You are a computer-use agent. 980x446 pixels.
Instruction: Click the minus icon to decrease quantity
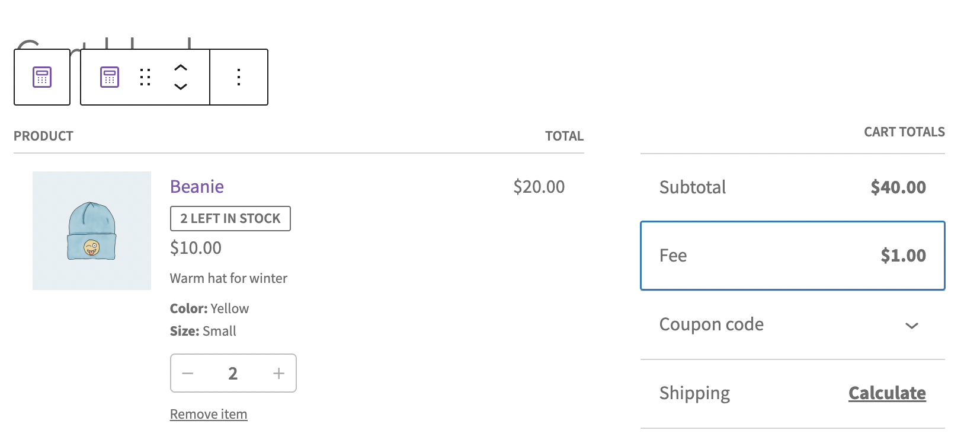[188, 373]
